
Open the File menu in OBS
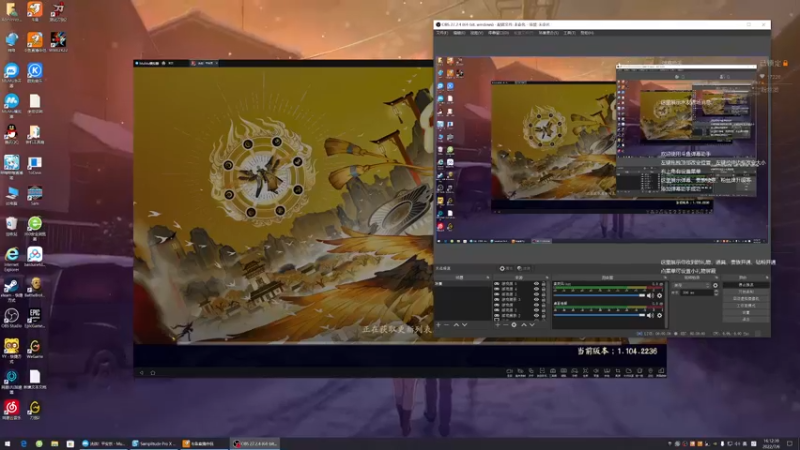click(x=442, y=33)
